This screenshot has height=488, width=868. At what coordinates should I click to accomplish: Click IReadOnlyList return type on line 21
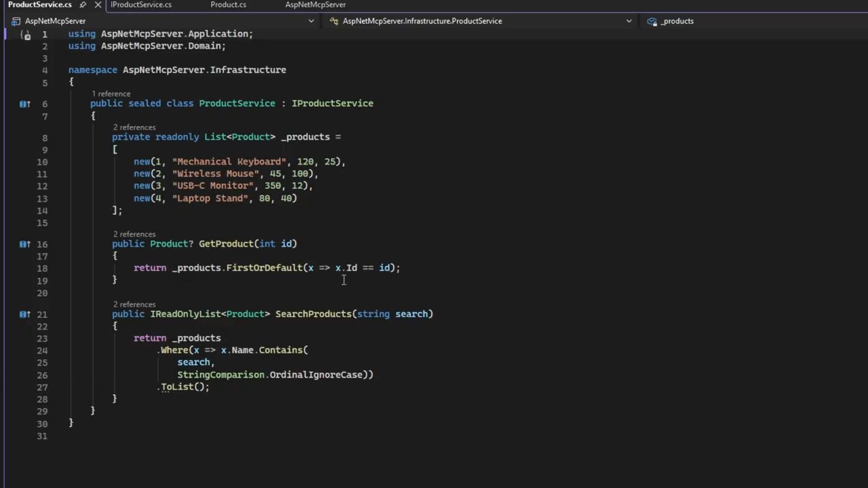pos(185,314)
